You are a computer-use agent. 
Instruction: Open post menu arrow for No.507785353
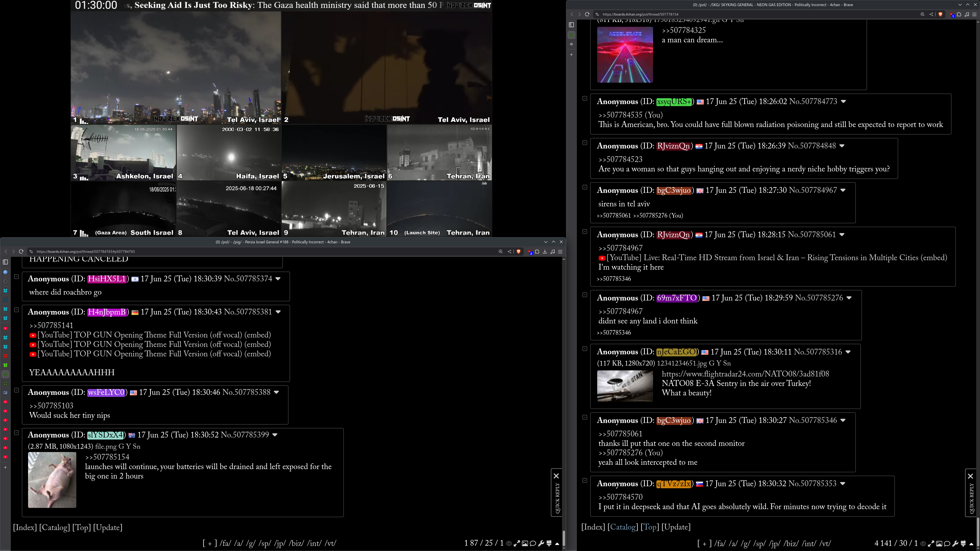click(843, 484)
